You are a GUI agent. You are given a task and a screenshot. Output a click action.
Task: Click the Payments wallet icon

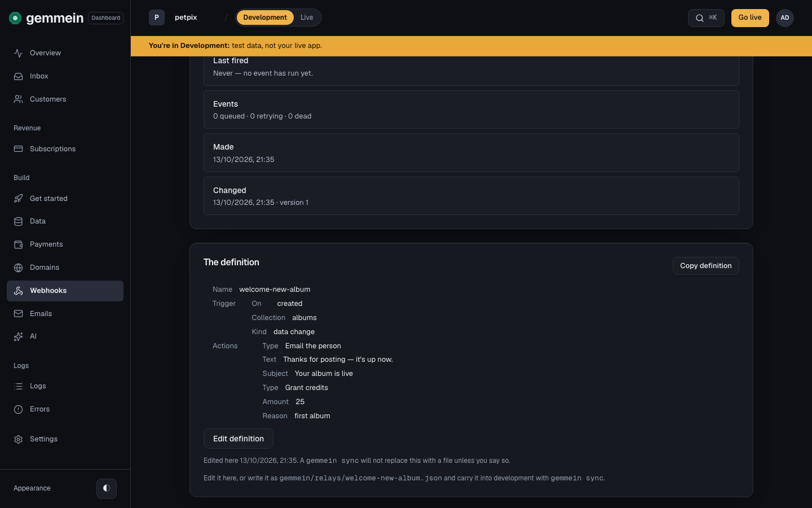[x=19, y=244]
